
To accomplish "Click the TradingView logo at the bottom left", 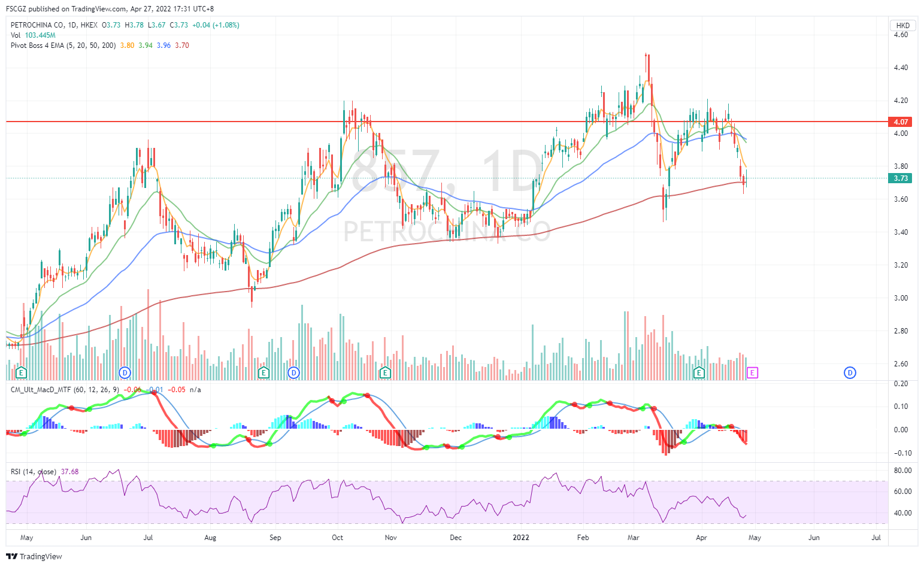I will (x=34, y=556).
